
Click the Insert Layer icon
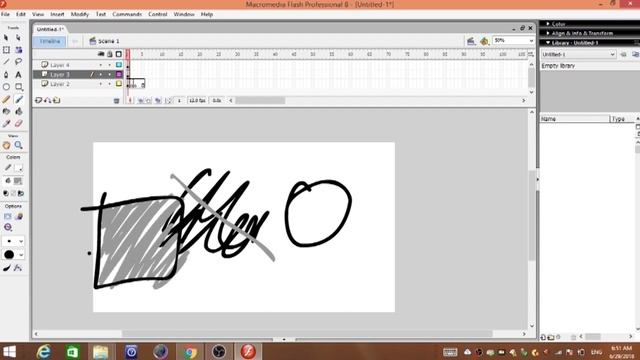tap(39, 100)
